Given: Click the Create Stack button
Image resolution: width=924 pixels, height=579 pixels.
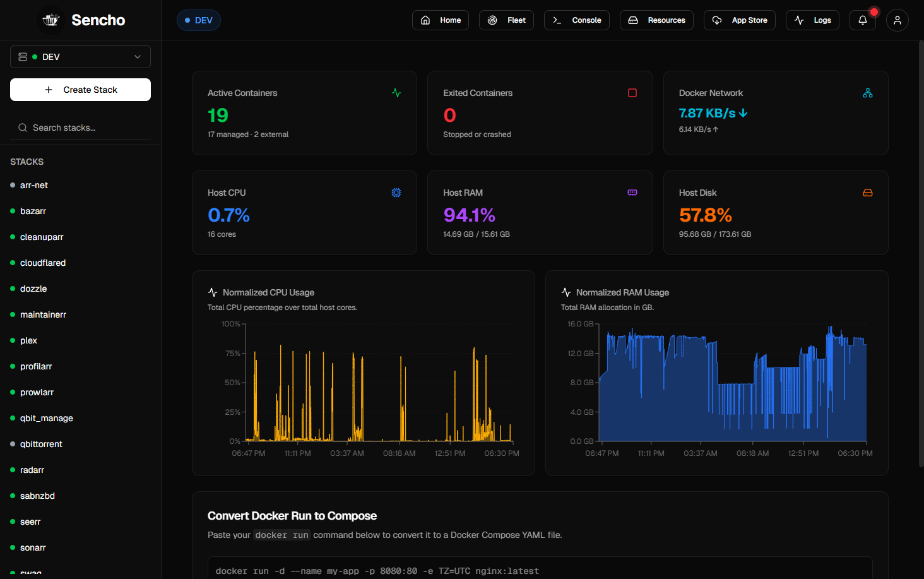Looking at the screenshot, I should click(x=80, y=90).
